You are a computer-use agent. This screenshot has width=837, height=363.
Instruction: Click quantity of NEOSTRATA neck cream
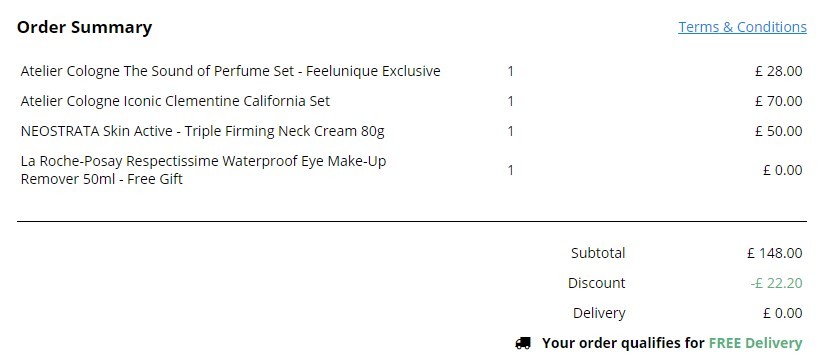pyautogui.click(x=510, y=131)
